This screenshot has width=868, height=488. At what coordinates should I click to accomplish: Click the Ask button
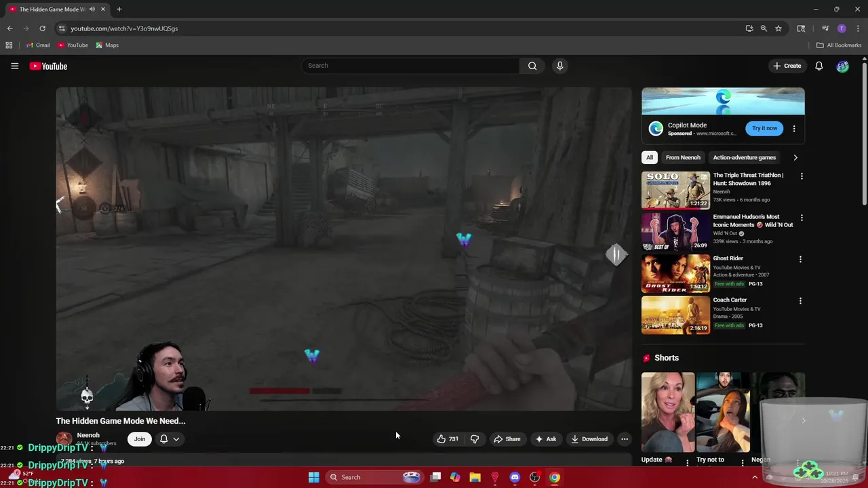coord(546,439)
